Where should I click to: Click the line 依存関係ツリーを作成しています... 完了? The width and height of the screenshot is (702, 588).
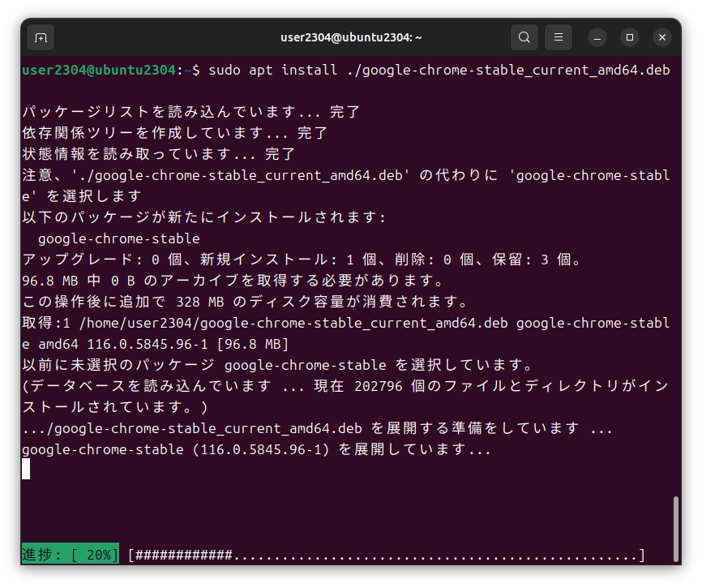(x=175, y=132)
